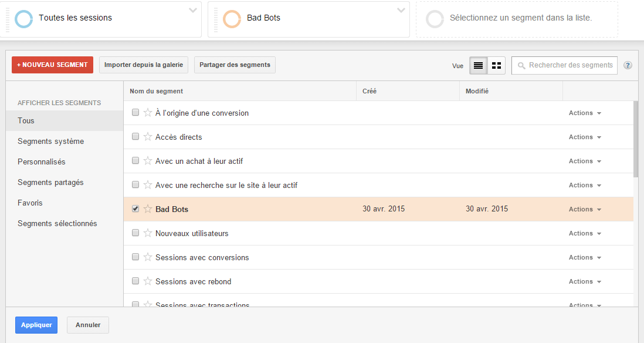This screenshot has width=644, height=343.
Task: Focus the Rechercher des segments search field
Action: point(564,65)
